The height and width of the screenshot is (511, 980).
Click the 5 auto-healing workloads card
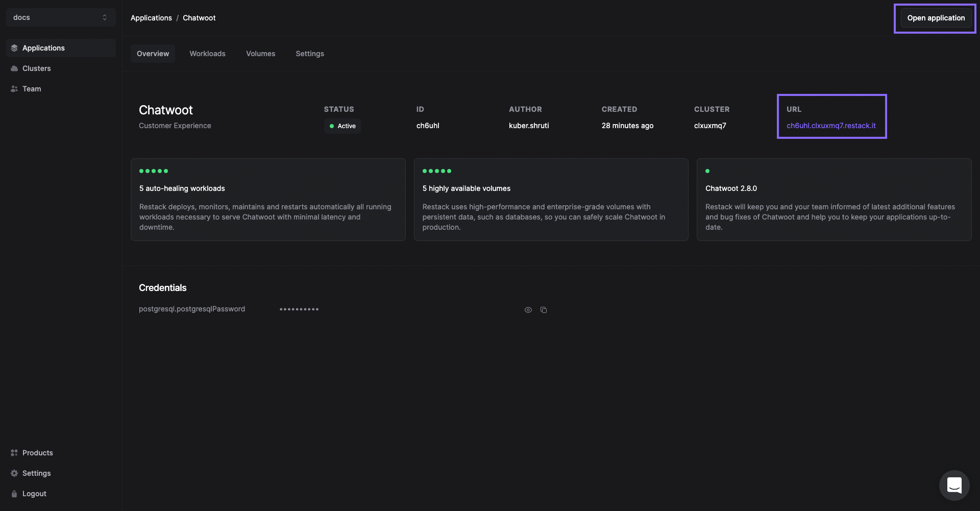pos(268,200)
